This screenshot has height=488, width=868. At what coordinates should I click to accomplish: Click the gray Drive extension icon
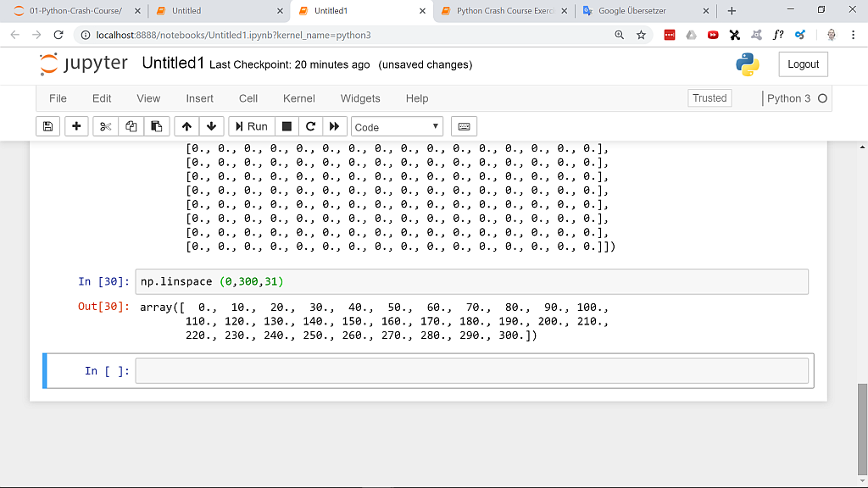pyautogui.click(x=691, y=35)
